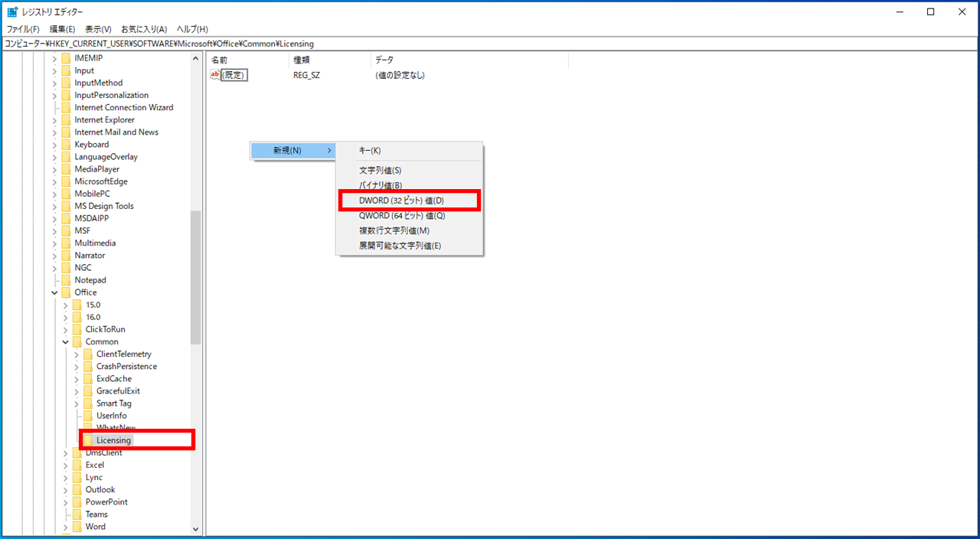Select 展開可能な文字列値(E) entry
The image size is (980, 539).
click(x=409, y=246)
